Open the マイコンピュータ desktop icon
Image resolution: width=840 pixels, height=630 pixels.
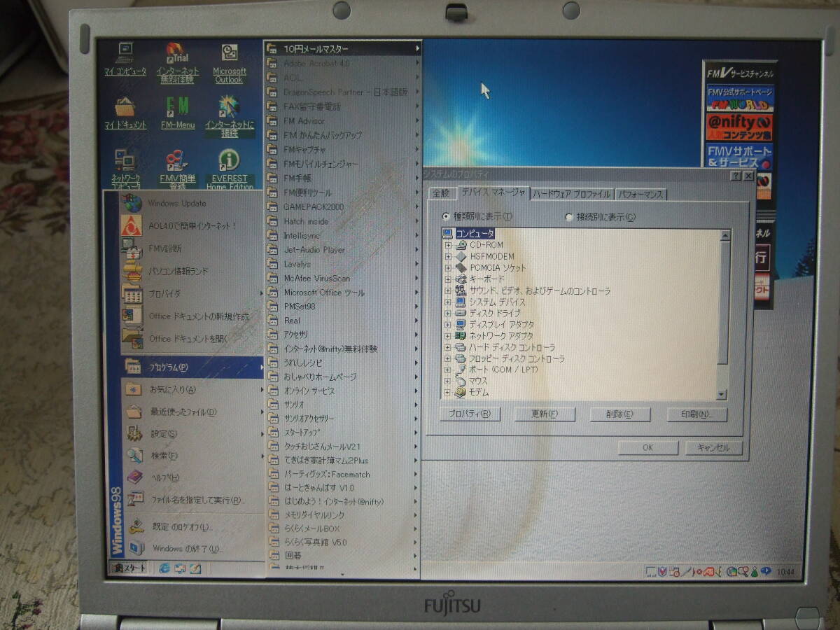click(125, 58)
